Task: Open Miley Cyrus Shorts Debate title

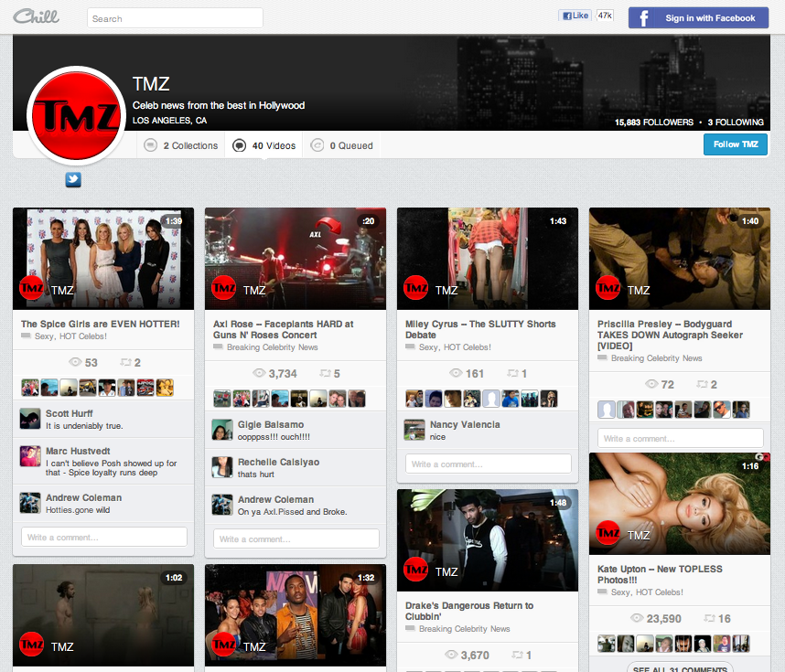Action: pos(480,329)
